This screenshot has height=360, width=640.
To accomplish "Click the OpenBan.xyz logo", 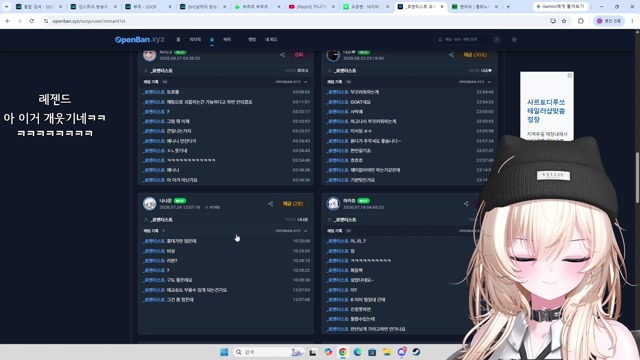I will (140, 40).
